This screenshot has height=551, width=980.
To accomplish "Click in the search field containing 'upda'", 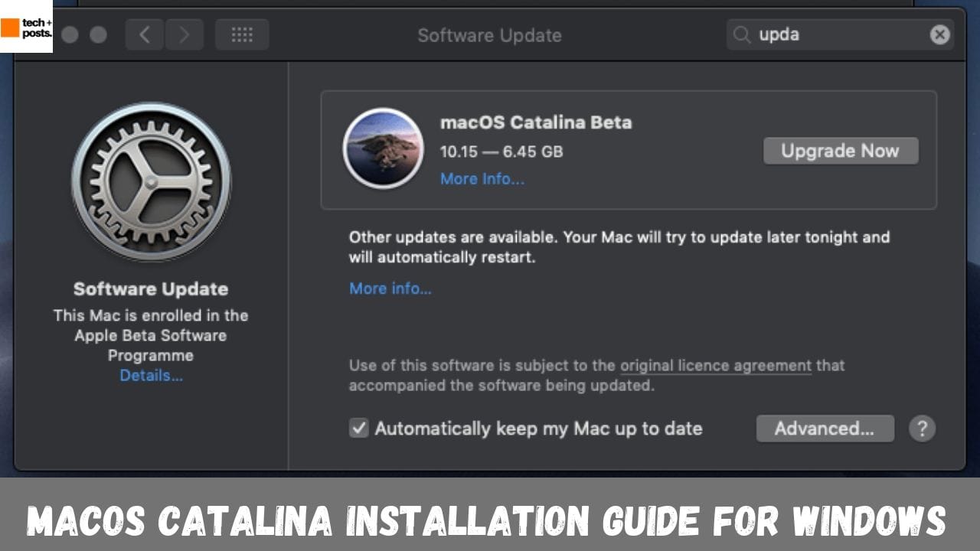I will point(840,34).
